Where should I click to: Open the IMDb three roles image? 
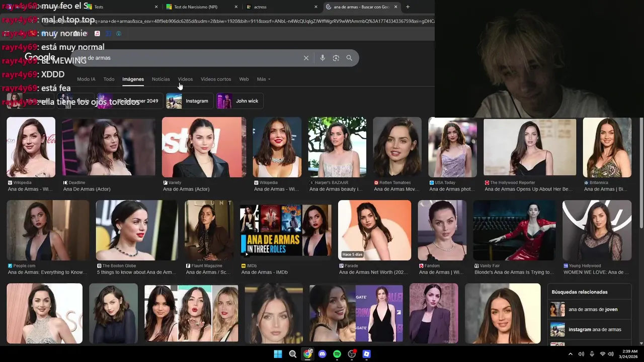(x=286, y=230)
